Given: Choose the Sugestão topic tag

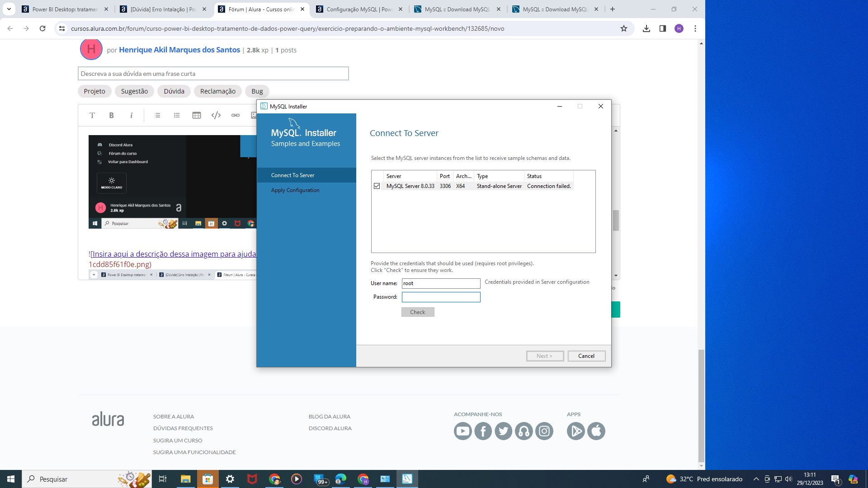Looking at the screenshot, I should click(134, 91).
